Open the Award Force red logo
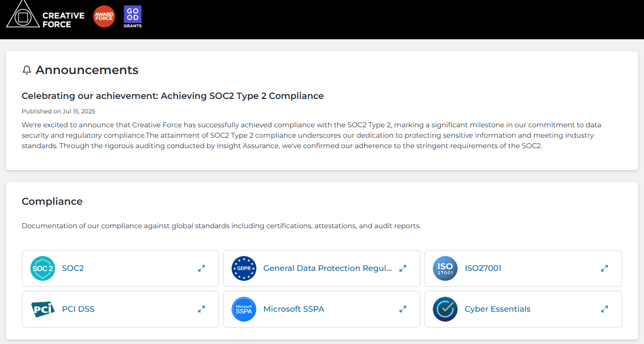This screenshot has width=644, height=344. pyautogui.click(x=104, y=17)
